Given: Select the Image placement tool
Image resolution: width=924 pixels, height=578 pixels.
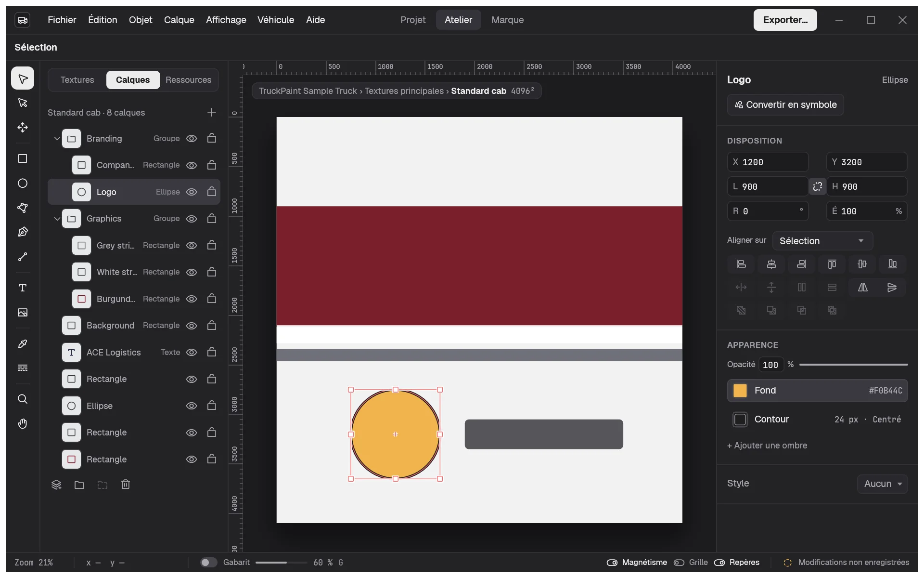Looking at the screenshot, I should [x=23, y=312].
